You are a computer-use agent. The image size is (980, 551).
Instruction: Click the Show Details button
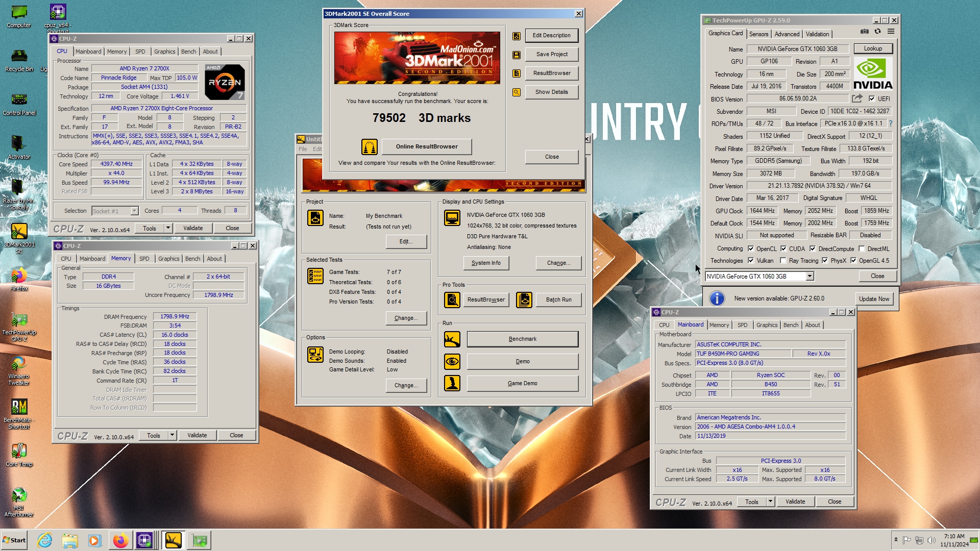(x=551, y=92)
